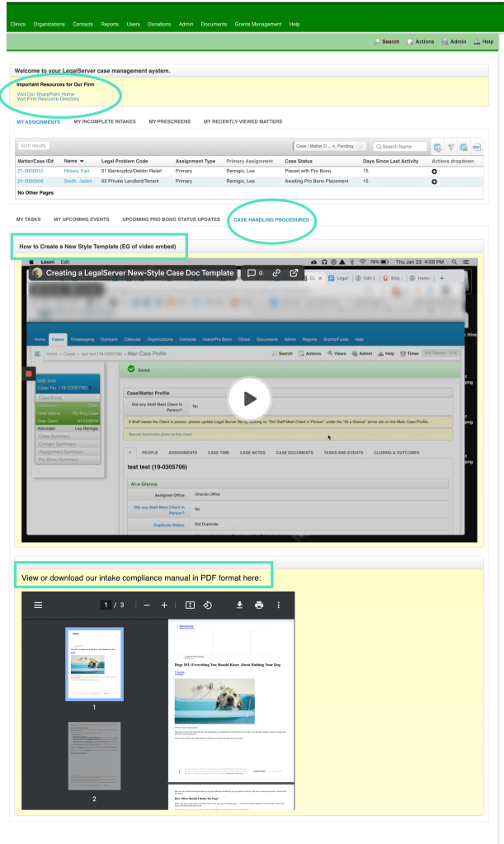Open the Case Handling Procedures tab
The width and height of the screenshot is (504, 844).
coord(271,219)
